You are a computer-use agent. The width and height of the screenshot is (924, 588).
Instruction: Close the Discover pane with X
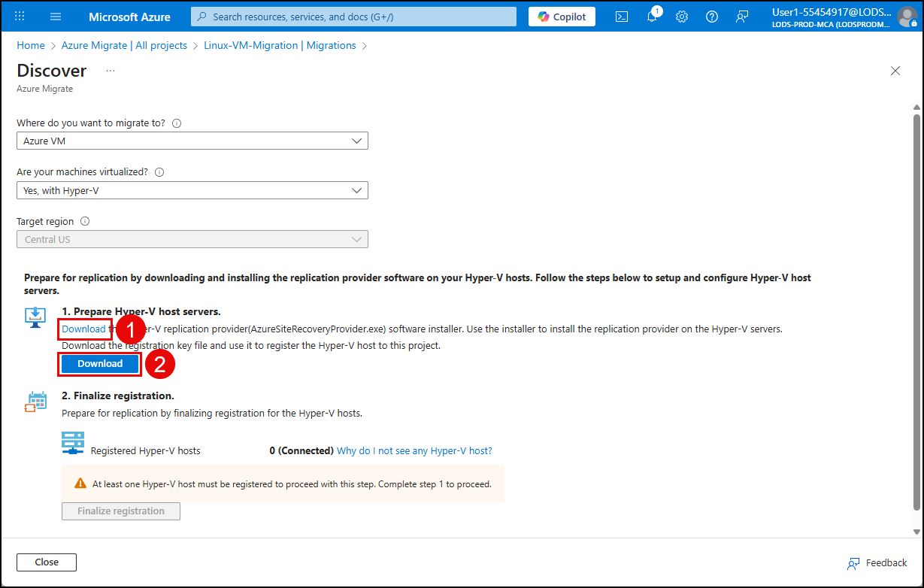tap(895, 71)
